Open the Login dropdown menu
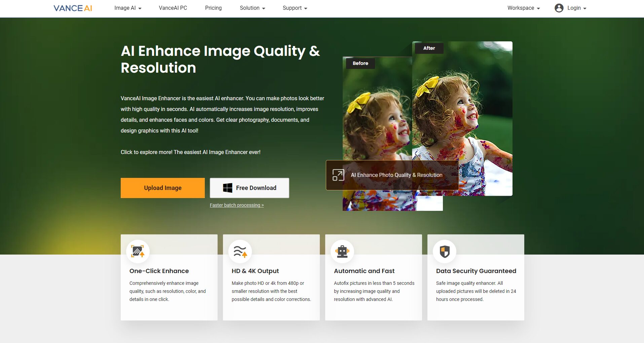This screenshot has height=343, width=644. (576, 8)
